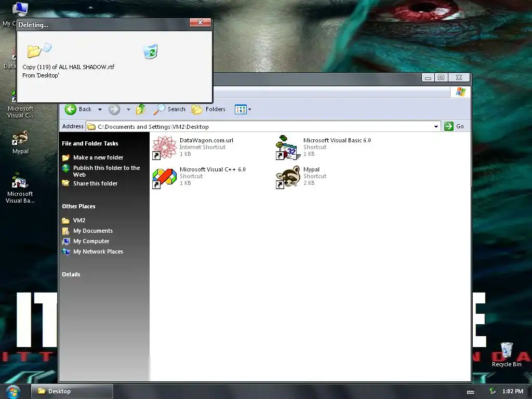Open My Computer in Other Places
The height and width of the screenshot is (399, 532).
[x=91, y=241]
